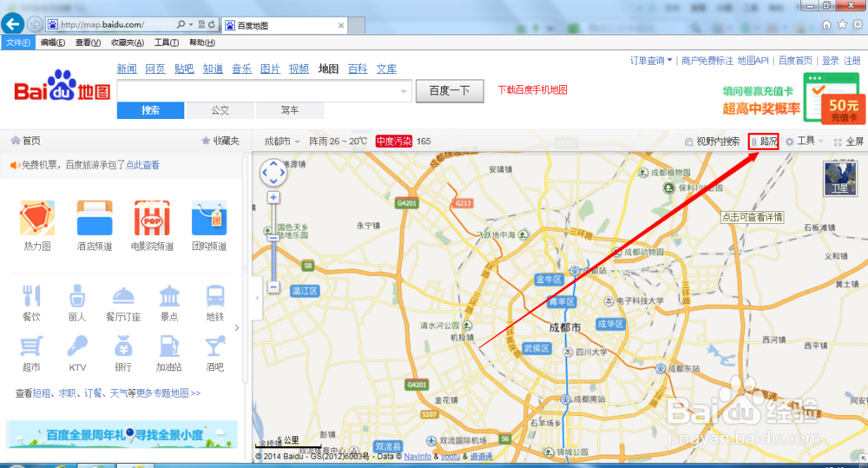The width and height of the screenshot is (868, 468).
Task: Toggle 路况 traffic layer
Action: click(x=764, y=142)
